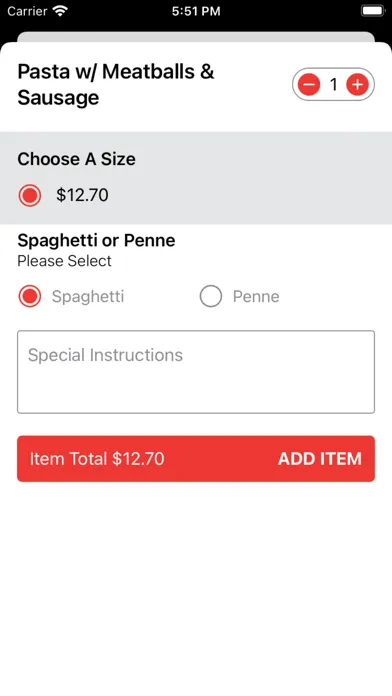Decrease quantity with the minus icon
This screenshot has width=392, height=696.
[x=309, y=84]
